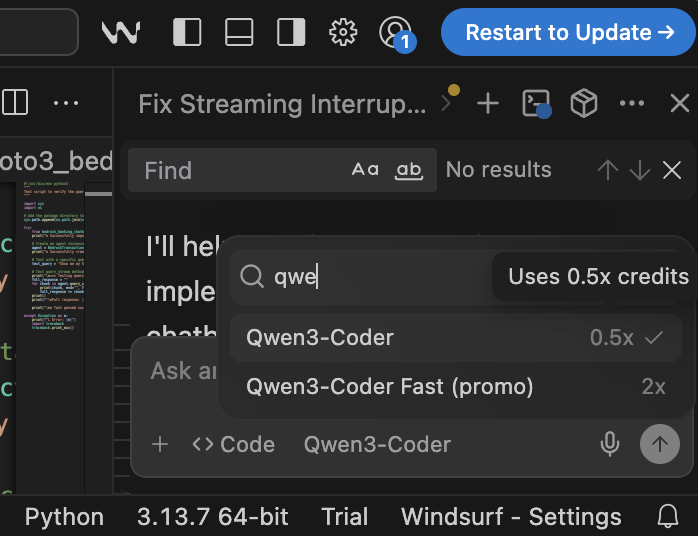Toggle the secondary sidebar layout icon
The height and width of the screenshot is (536, 698).
(291, 32)
